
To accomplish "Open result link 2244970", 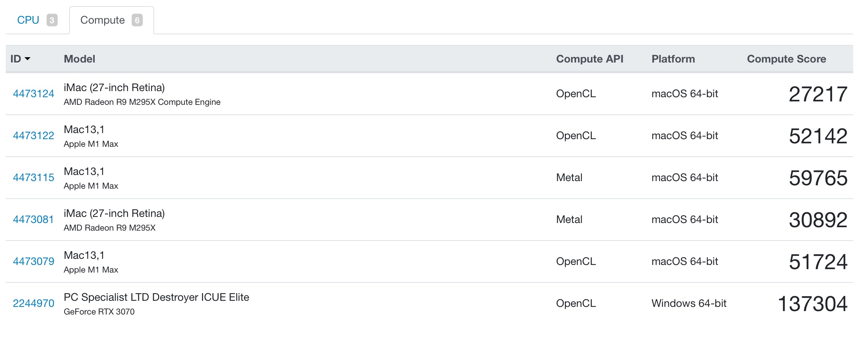I will point(34,303).
